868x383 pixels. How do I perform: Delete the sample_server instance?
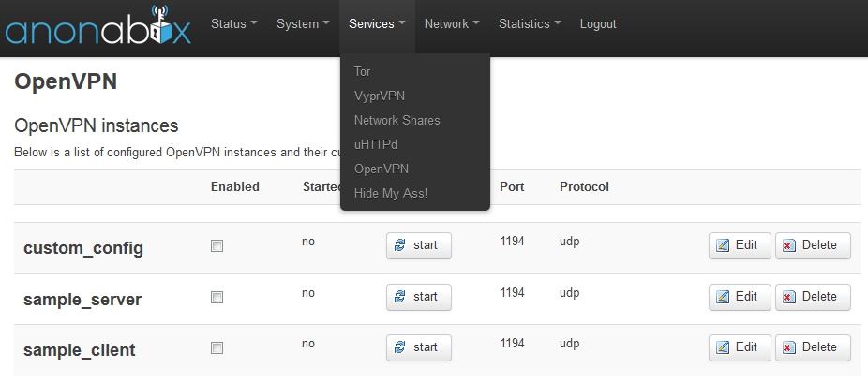click(x=812, y=297)
